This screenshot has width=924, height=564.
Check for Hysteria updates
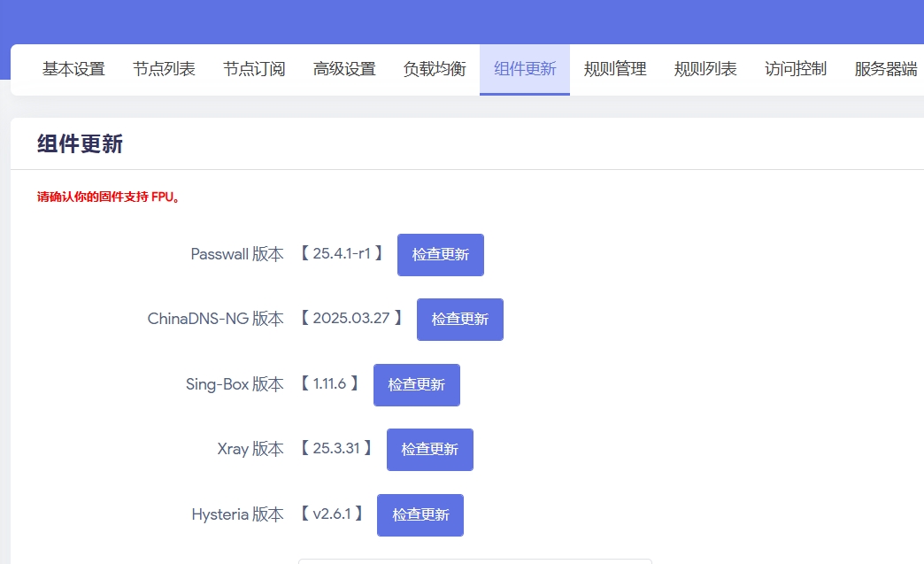[420, 515]
